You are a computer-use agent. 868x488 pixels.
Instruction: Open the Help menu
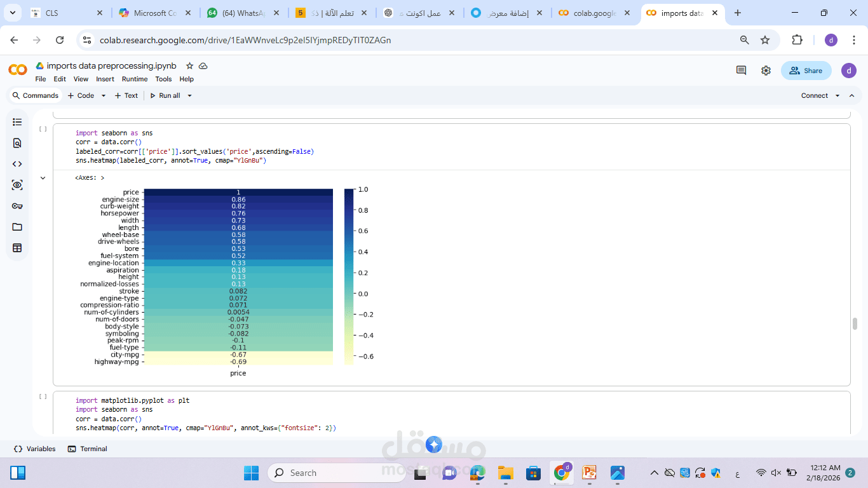click(186, 79)
